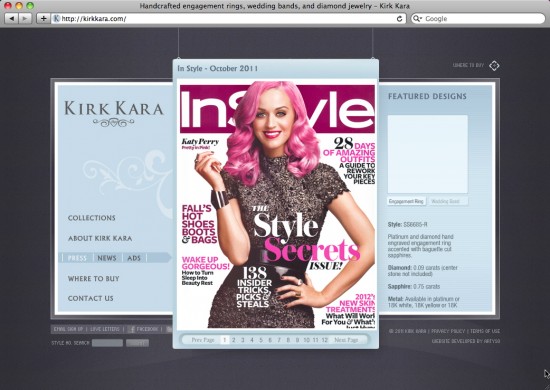Jump to page 10 in the pager

point(306,340)
